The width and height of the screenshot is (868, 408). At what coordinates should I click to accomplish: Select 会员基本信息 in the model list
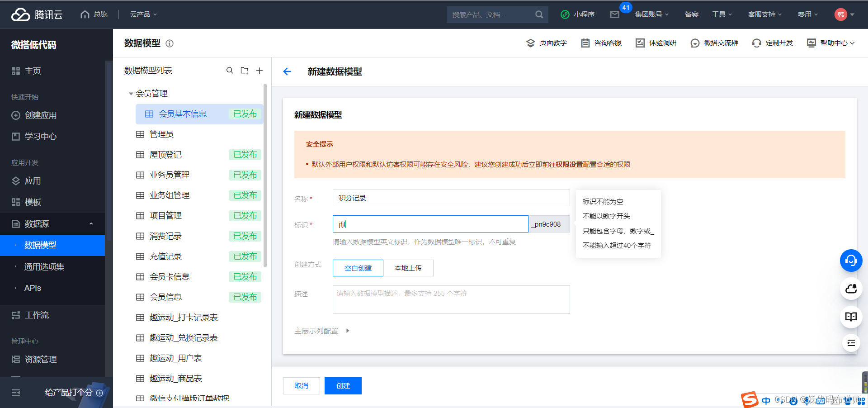tap(199, 114)
